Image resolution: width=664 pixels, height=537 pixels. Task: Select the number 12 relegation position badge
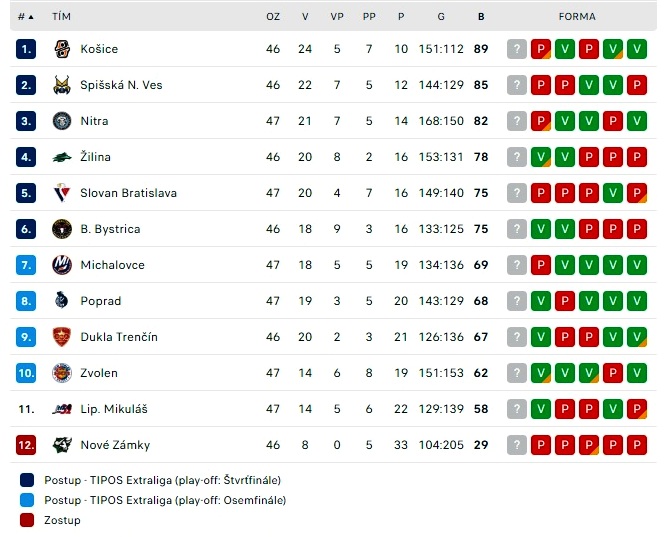coord(26,445)
